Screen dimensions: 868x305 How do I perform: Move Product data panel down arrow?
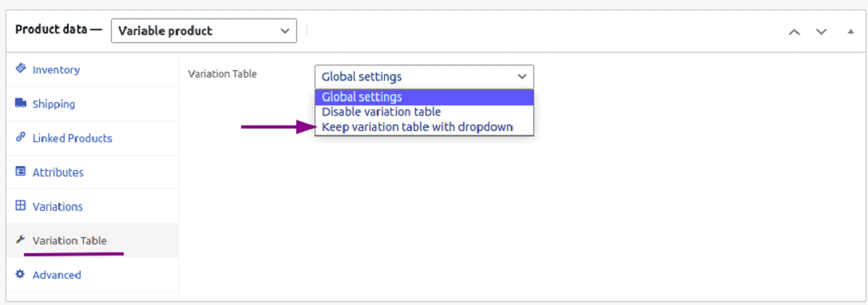(821, 32)
